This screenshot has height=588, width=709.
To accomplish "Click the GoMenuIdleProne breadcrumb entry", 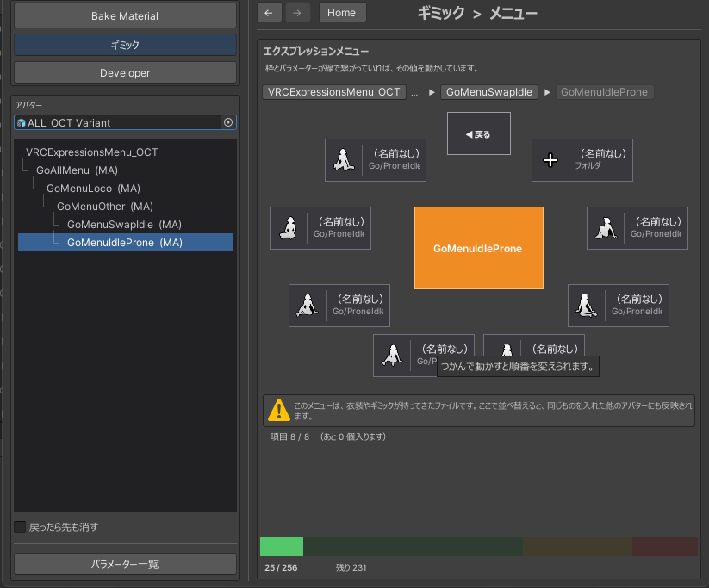I will click(605, 92).
